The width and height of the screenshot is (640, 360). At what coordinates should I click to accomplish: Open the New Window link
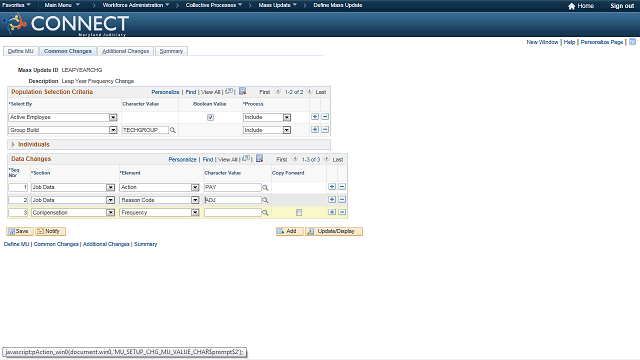(x=542, y=42)
